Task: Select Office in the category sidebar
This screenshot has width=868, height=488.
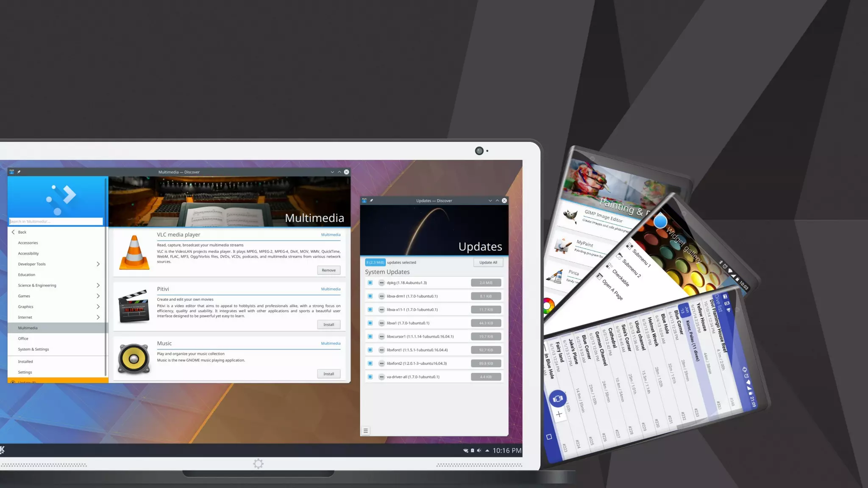Action: coord(23,338)
